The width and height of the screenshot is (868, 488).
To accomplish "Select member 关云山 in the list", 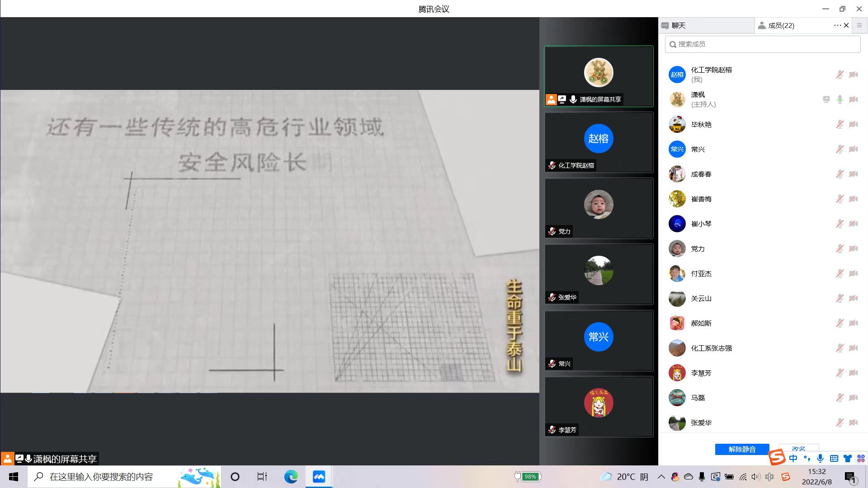I will [x=763, y=298].
